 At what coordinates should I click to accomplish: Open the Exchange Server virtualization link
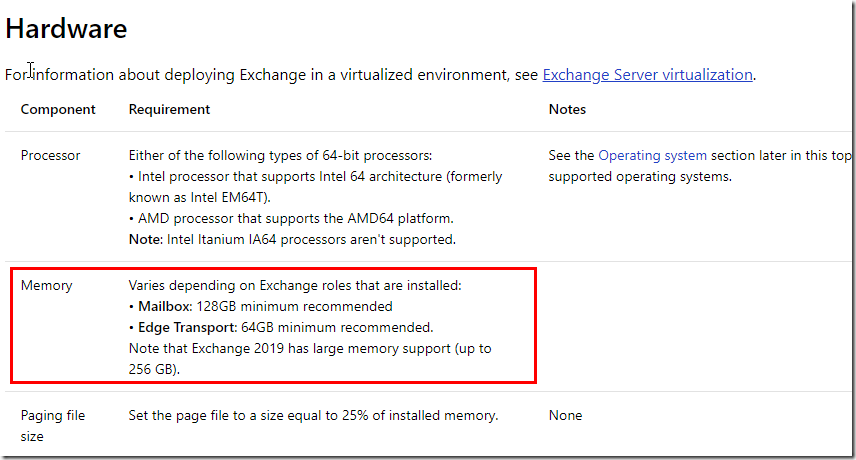pyautogui.click(x=647, y=74)
